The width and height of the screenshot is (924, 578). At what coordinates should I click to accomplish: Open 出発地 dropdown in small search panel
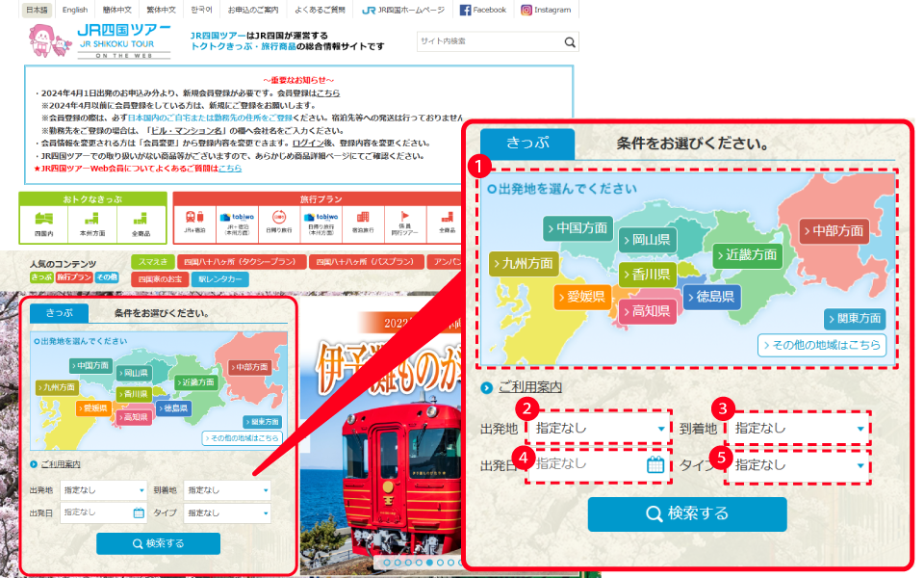click(103, 490)
